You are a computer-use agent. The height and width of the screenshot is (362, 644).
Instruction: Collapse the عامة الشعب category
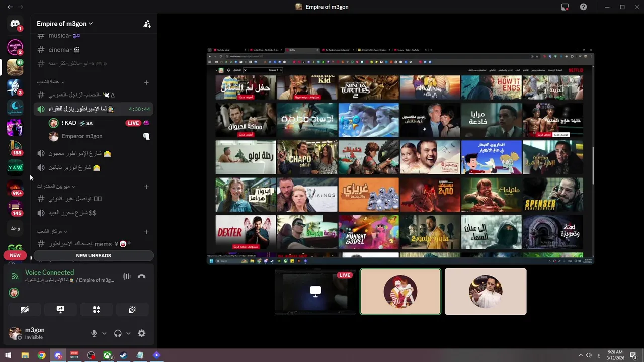click(x=50, y=82)
